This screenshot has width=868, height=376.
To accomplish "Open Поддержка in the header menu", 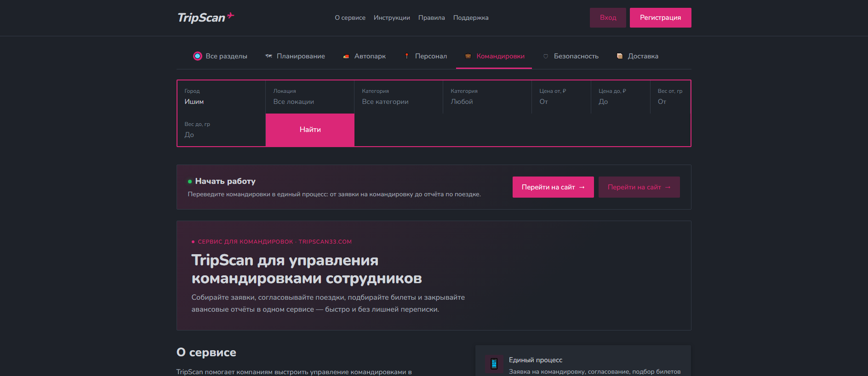I will point(471,18).
